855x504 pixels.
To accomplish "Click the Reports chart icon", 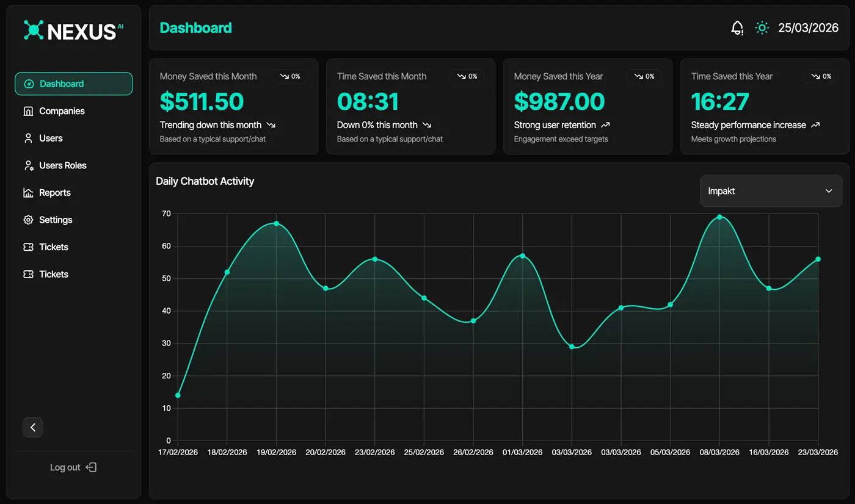I will click(28, 193).
